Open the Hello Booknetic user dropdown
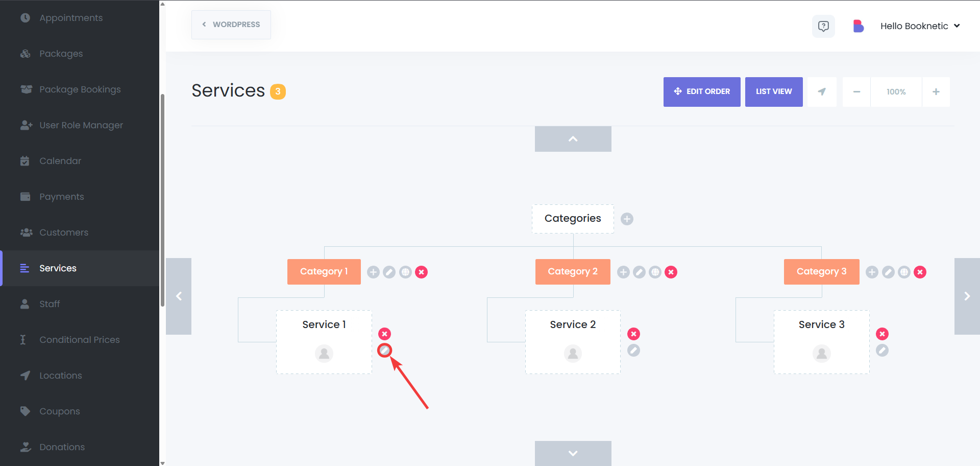Screen dimensions: 980x466 point(920,26)
